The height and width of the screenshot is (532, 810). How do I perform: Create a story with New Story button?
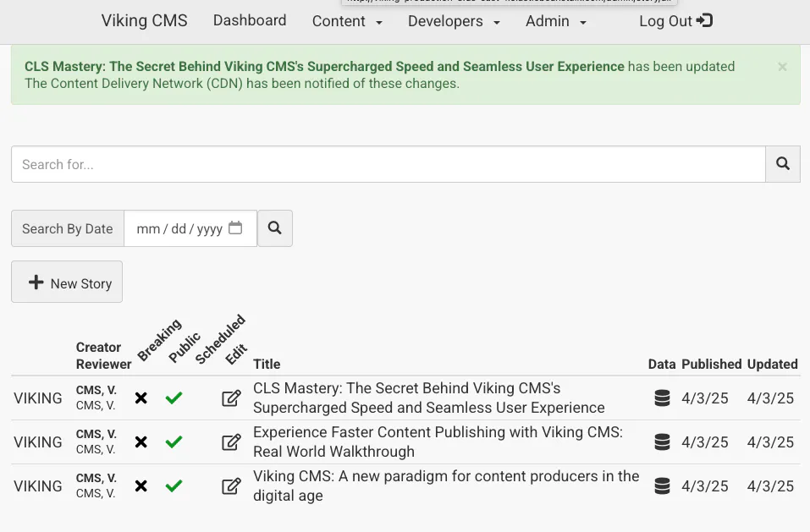(67, 282)
